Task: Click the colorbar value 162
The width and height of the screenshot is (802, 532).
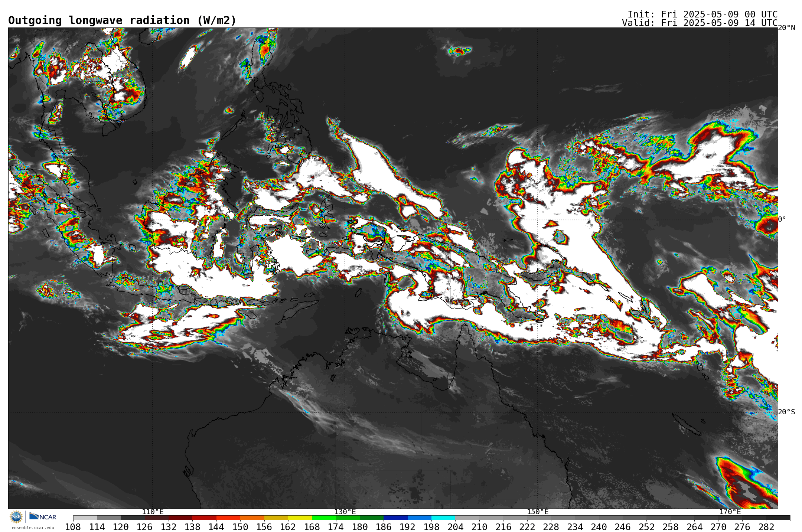Action: coord(288,527)
